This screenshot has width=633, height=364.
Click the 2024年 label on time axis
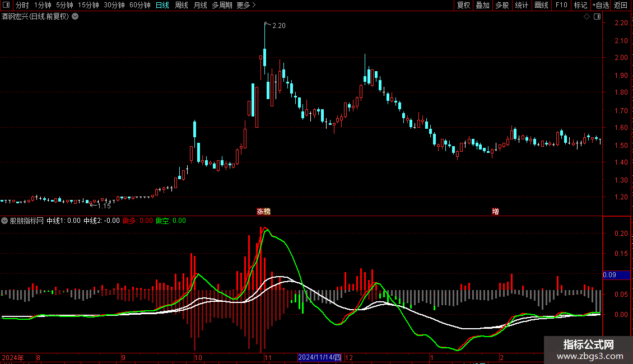pyautogui.click(x=13, y=357)
